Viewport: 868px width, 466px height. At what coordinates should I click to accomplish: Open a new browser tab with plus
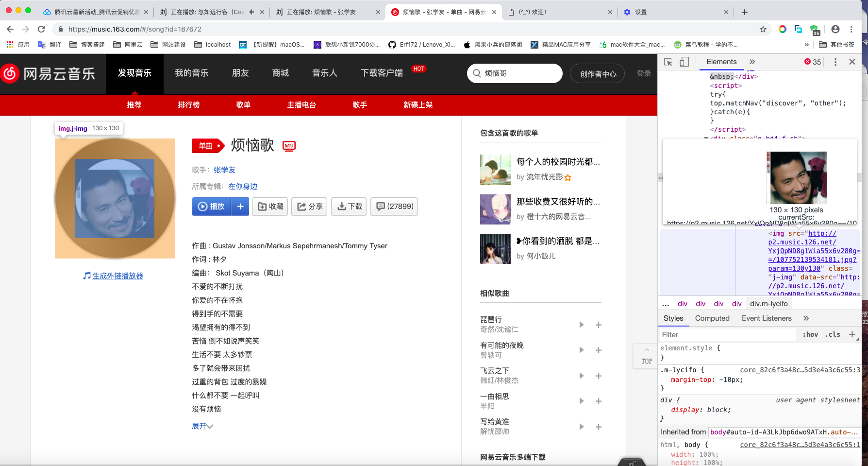tap(745, 12)
